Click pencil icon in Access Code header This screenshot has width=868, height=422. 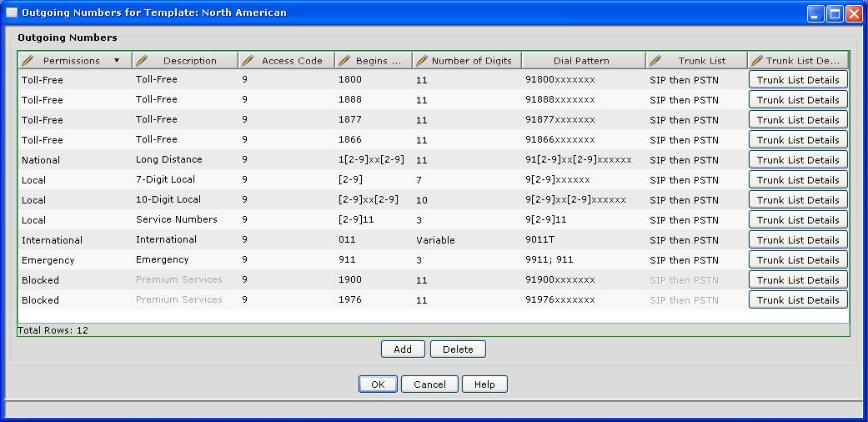click(248, 60)
